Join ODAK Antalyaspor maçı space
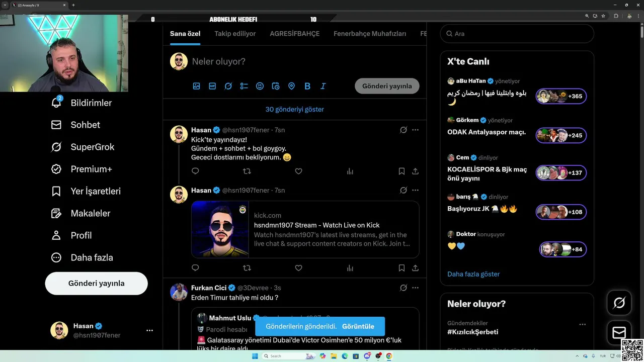The image size is (644, 362). (561, 135)
